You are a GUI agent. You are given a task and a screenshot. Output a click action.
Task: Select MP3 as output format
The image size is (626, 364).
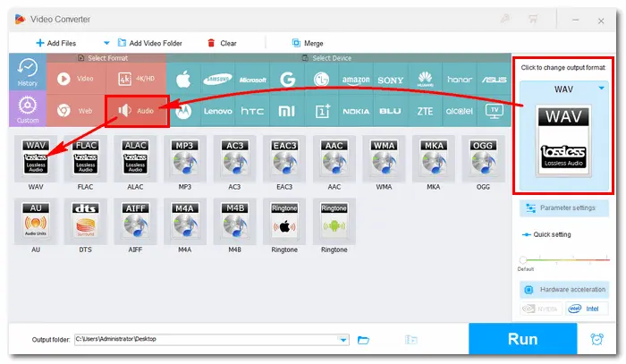tap(185, 158)
